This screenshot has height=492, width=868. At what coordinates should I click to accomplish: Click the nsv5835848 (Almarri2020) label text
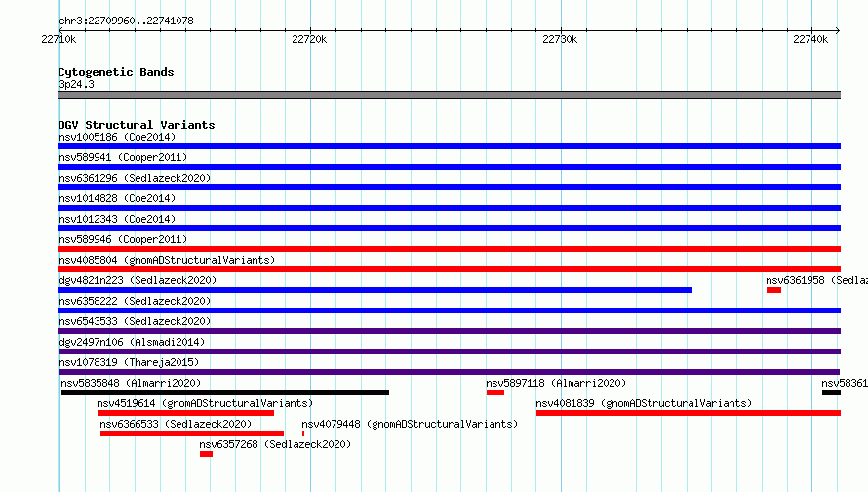click(131, 383)
